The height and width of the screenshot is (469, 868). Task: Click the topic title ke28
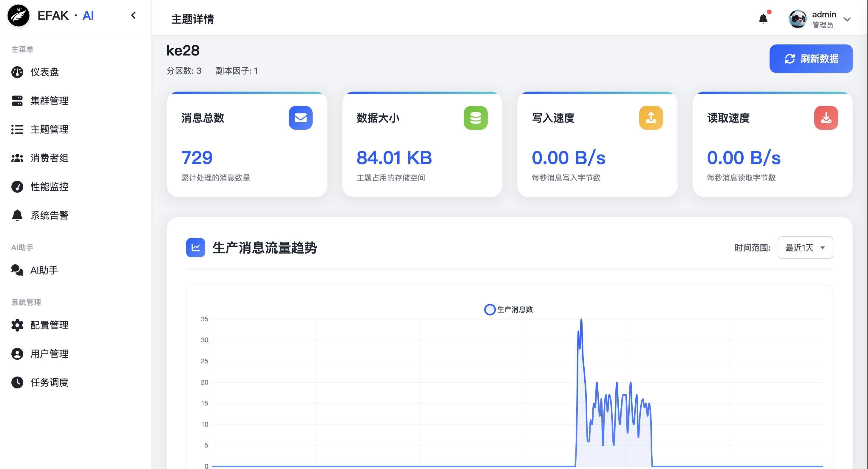(x=183, y=50)
